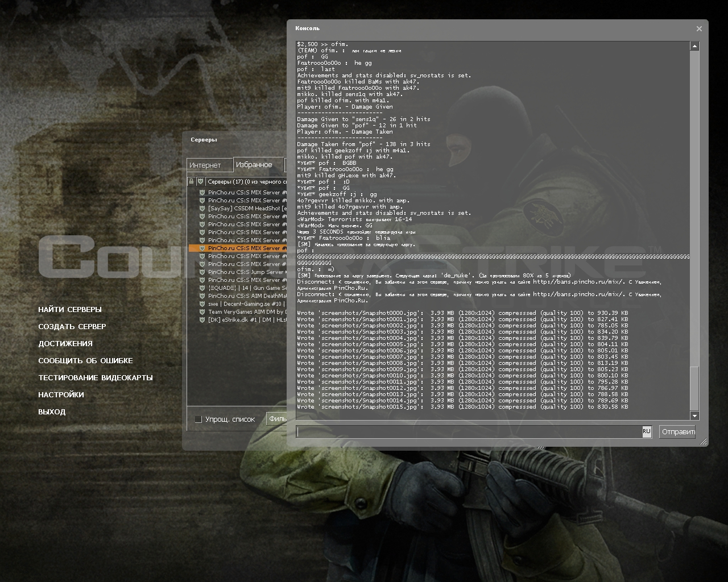Click ВЫХОД to quit the game
Viewport: 728px width, 582px height.
point(52,412)
